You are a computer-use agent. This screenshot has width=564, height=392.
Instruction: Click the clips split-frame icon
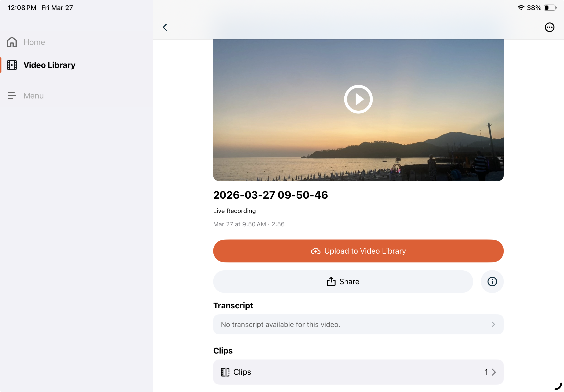coord(225,372)
